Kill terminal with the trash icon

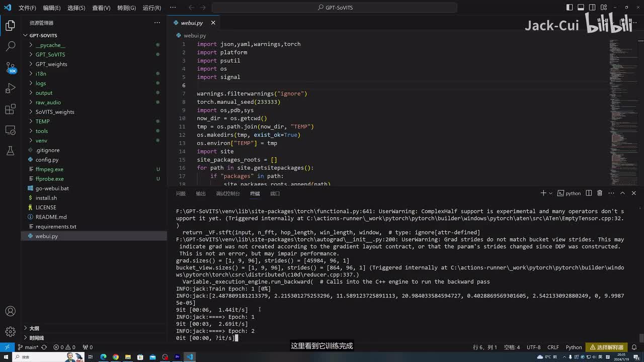pos(599,193)
